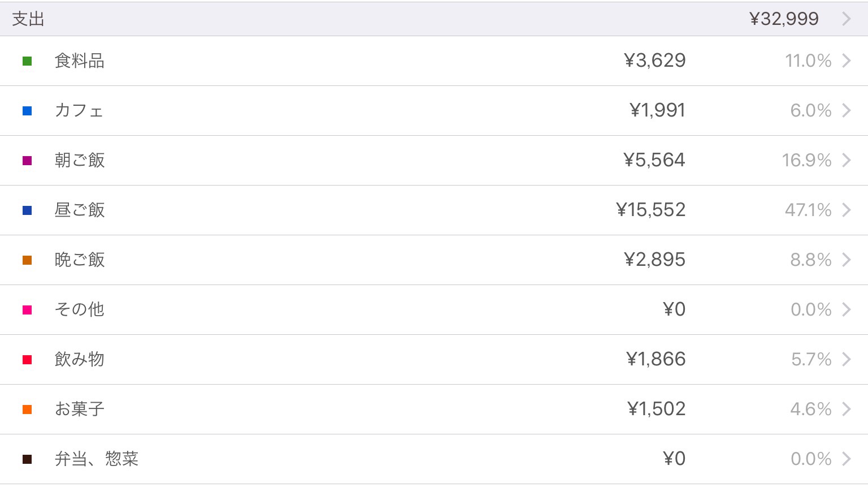The width and height of the screenshot is (868, 487).
Task: Tap the ¥15,552 amount for 昼ご飯
Action: (651, 210)
